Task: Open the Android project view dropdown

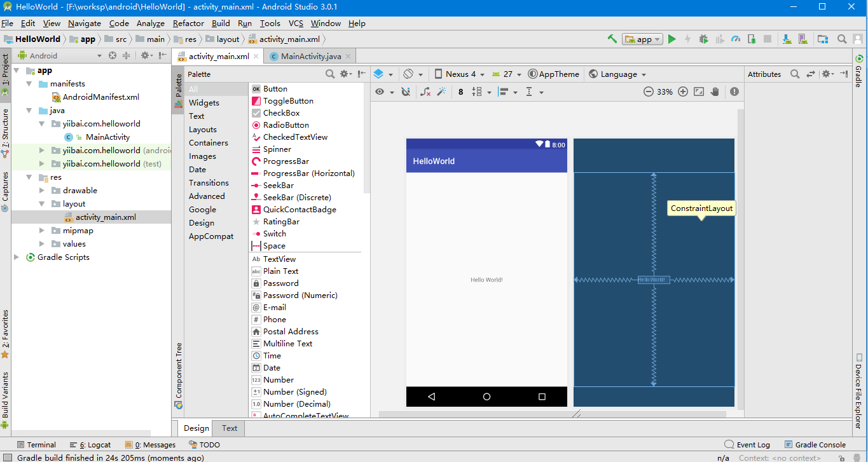Action: (x=60, y=55)
